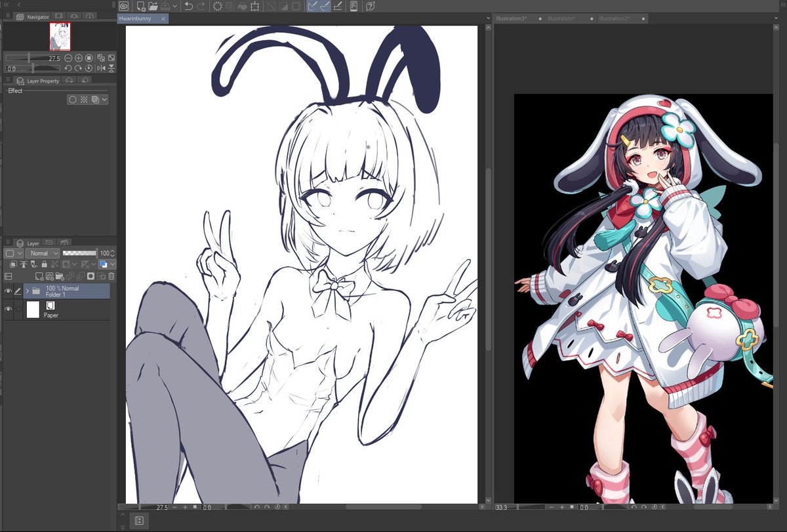Select the Layer Property tab

point(37,81)
